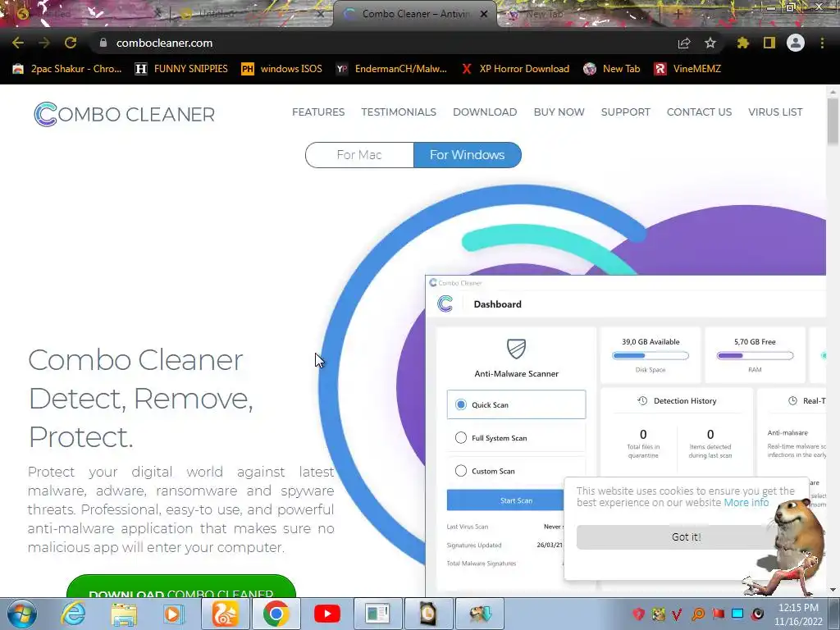Open the DOWNLOAD menu item

[x=485, y=112]
